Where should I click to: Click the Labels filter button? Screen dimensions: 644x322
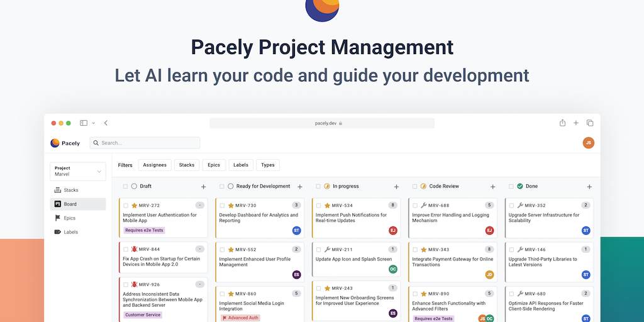(241, 165)
